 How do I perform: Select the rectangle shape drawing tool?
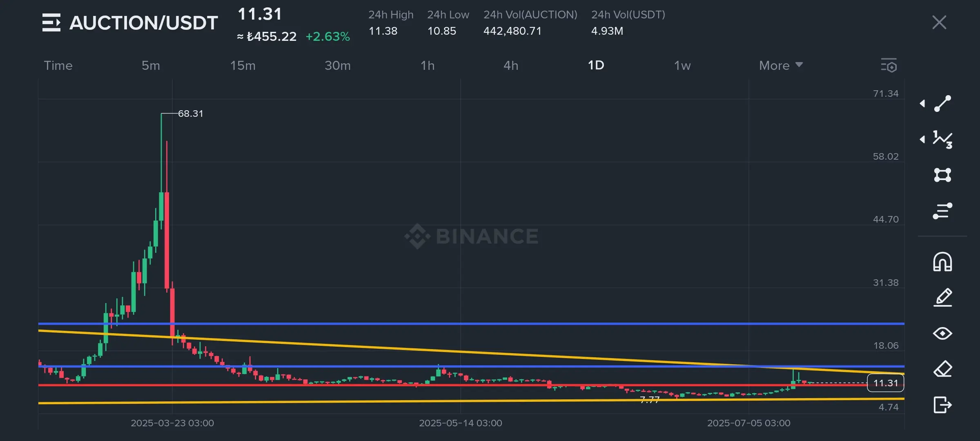[942, 175]
